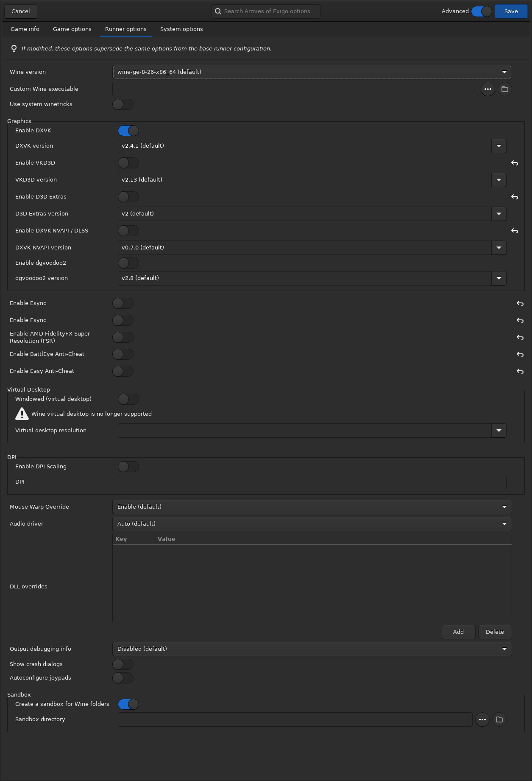The width and height of the screenshot is (532, 781).
Task: Open ellipsis menu for Custom Wine executable
Action: (488, 89)
